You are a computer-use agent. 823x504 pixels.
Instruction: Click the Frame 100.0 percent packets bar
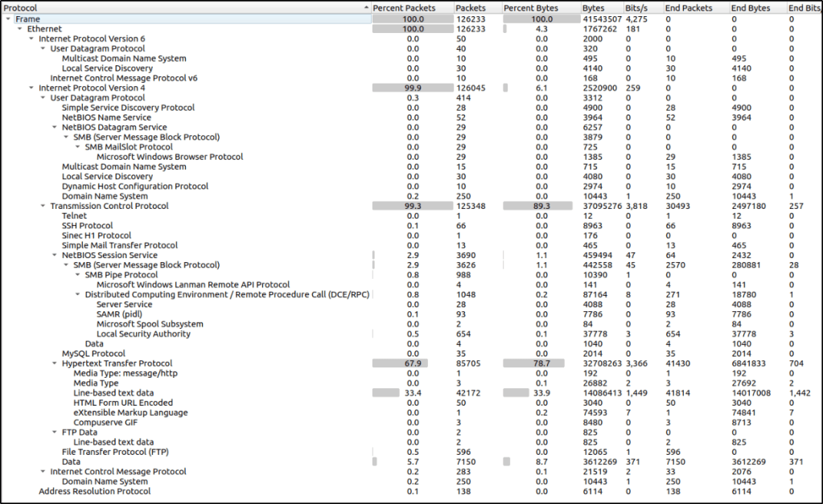413,18
